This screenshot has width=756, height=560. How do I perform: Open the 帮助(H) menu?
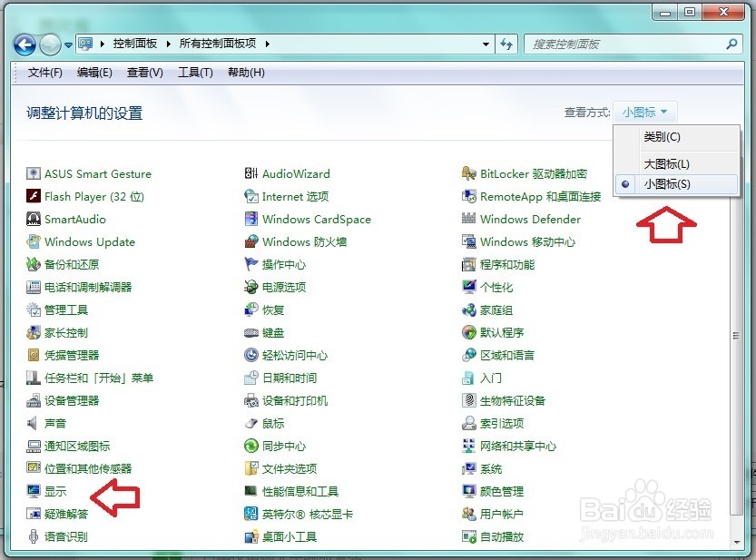click(x=246, y=73)
